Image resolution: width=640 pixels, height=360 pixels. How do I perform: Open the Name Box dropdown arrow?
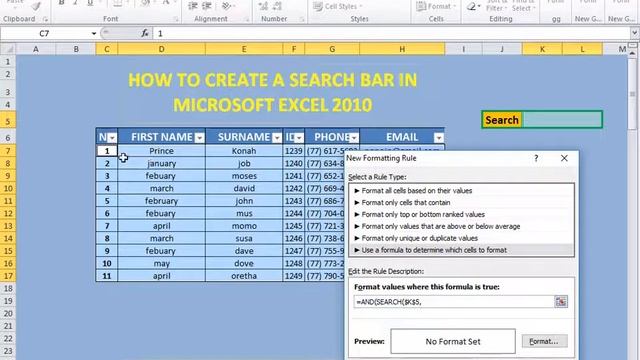click(94, 33)
